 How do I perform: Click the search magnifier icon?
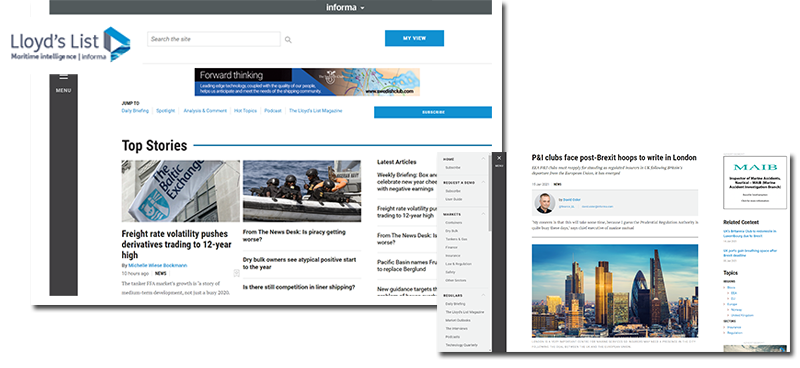(288, 40)
